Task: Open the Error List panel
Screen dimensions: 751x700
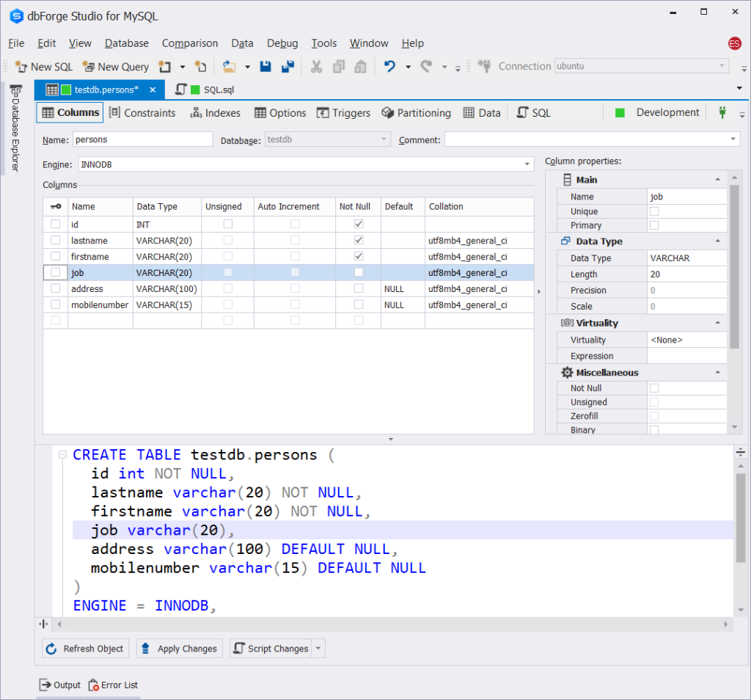Action: point(114,685)
